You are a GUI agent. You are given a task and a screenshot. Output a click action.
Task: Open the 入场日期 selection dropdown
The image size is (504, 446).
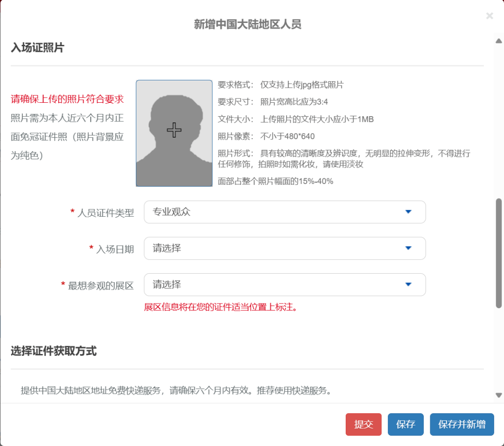285,248
